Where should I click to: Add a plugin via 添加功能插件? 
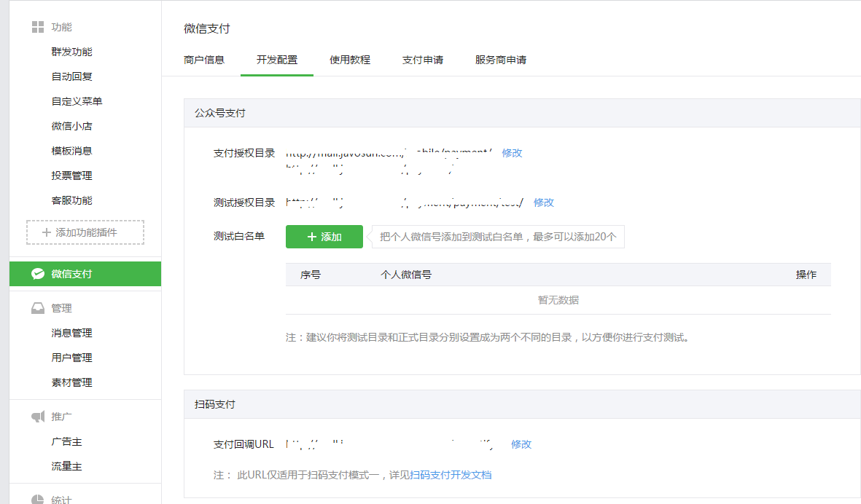coord(85,232)
